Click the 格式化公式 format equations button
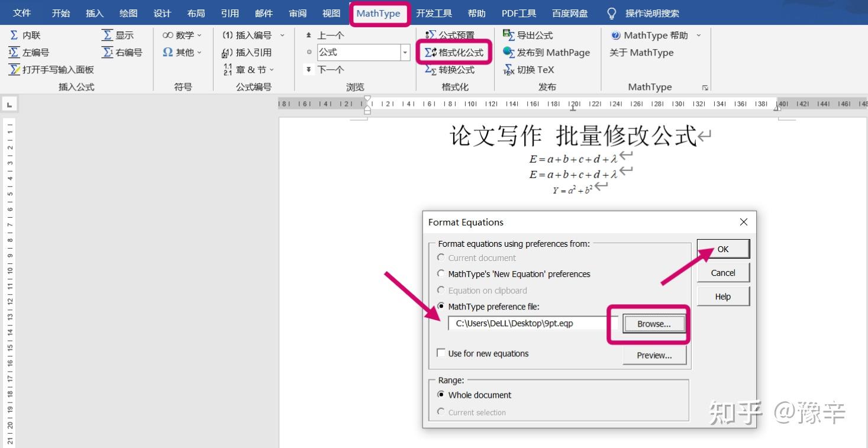This screenshot has width=868, height=448. [x=454, y=53]
